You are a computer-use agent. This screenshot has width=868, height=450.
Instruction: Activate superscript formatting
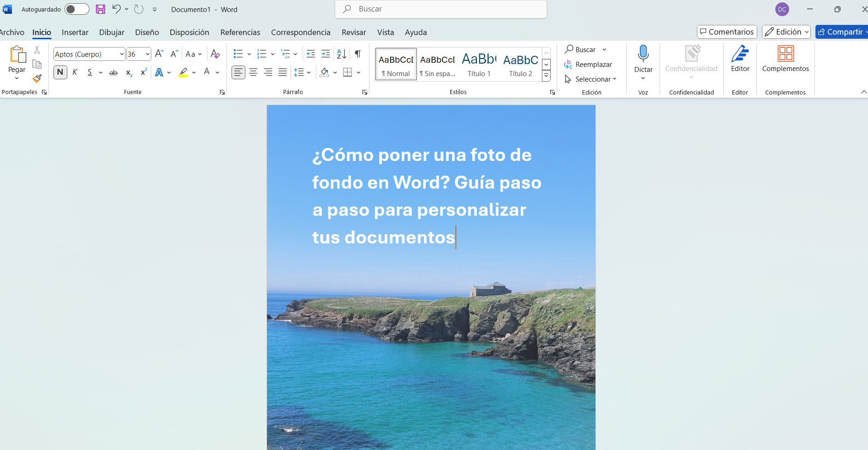click(143, 72)
